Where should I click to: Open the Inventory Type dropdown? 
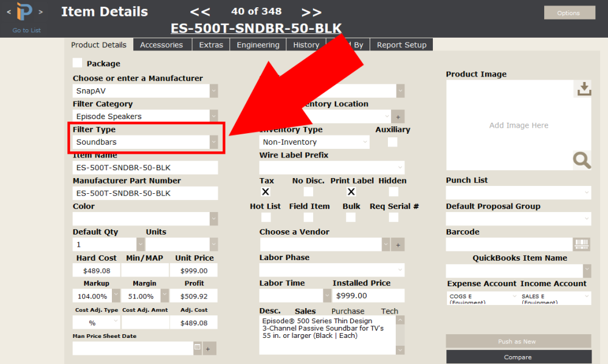click(x=365, y=142)
